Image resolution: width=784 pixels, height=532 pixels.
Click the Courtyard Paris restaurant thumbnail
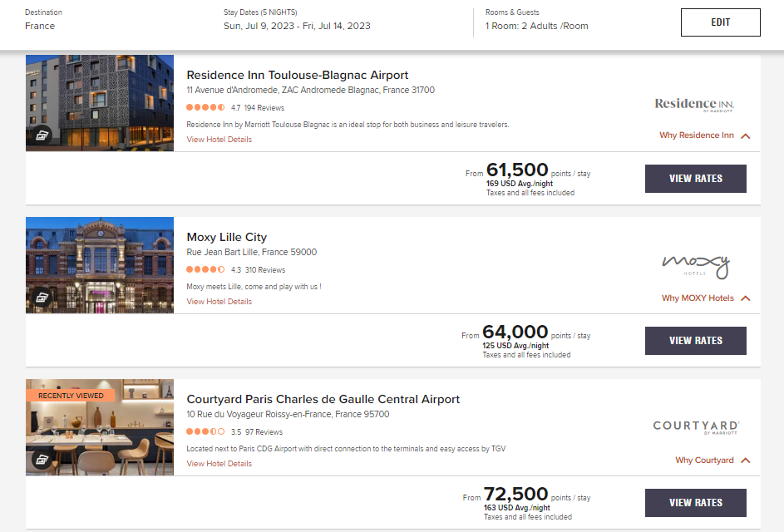[100, 427]
